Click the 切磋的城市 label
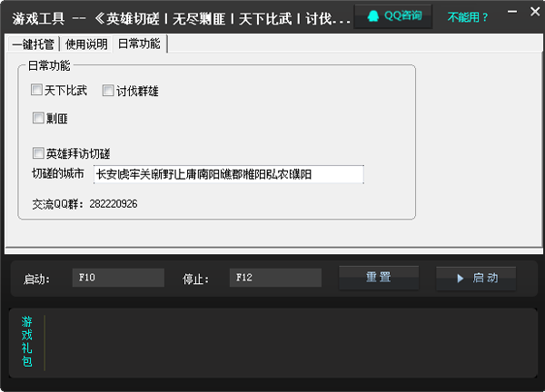 (x=58, y=173)
